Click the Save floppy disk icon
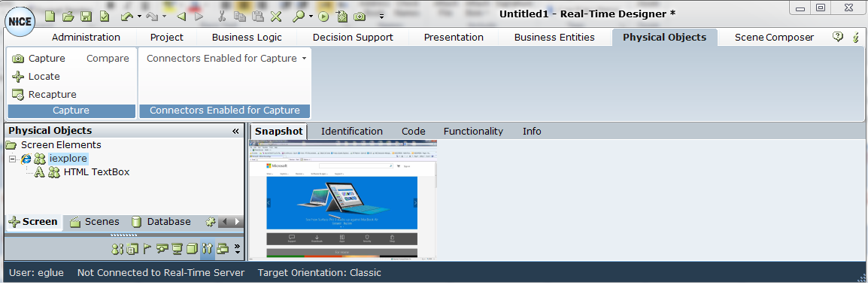Viewport: 868px width, 285px height. click(86, 17)
